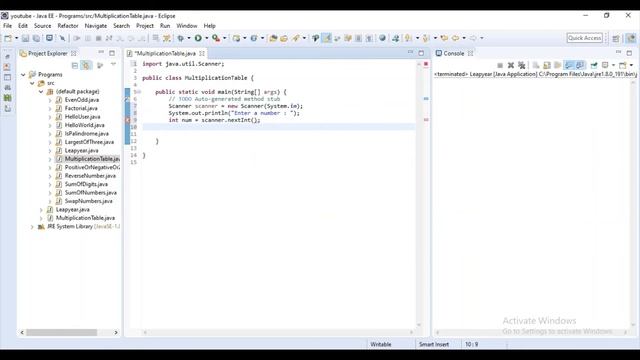Toggle Mark Occurrences in toolbar
The image size is (640, 360).
327,38
